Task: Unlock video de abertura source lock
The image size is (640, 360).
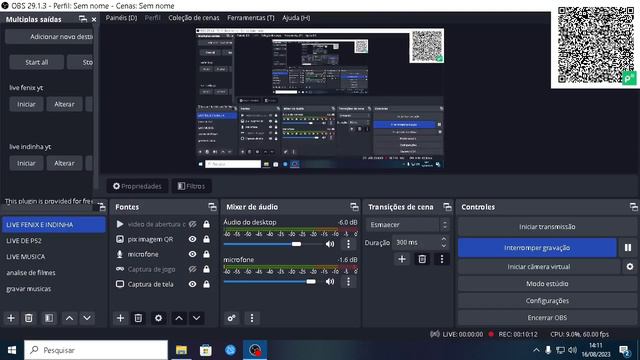Action: 207,224
